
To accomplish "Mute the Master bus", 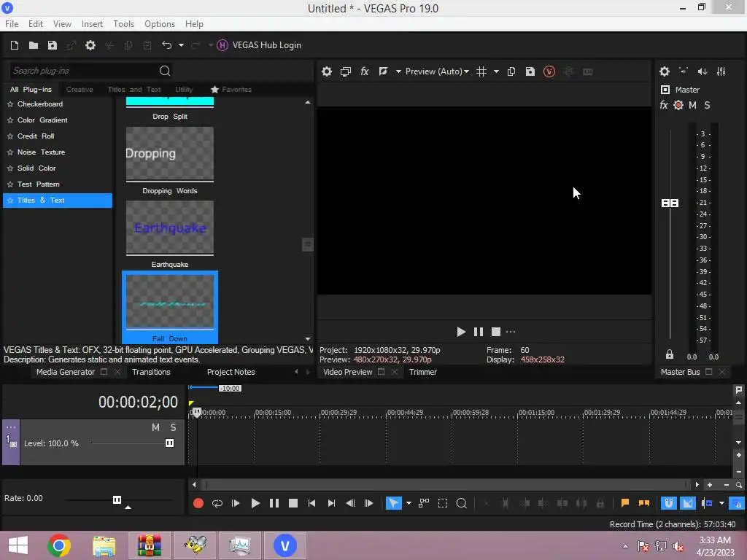I will (693, 105).
